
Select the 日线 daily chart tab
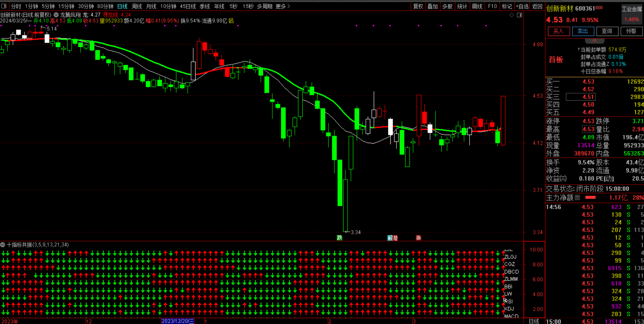pos(122,6)
